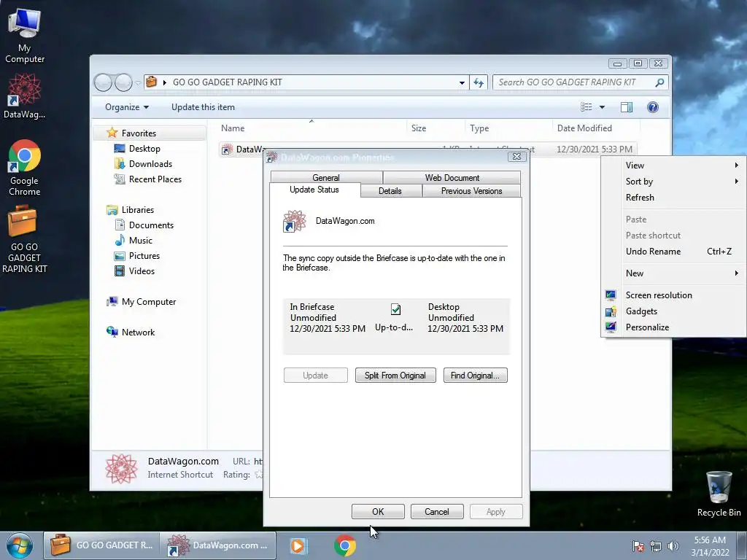
Task: Click the change view icon in Explorer
Action: 586,107
